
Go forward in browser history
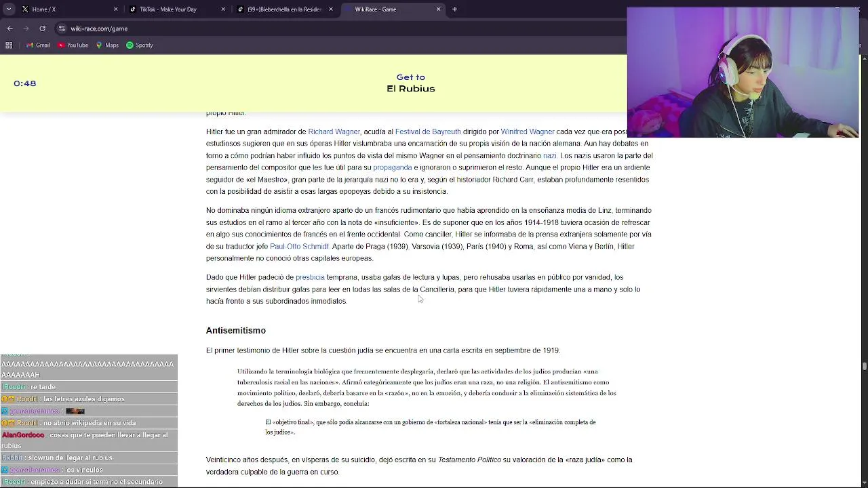(x=26, y=28)
